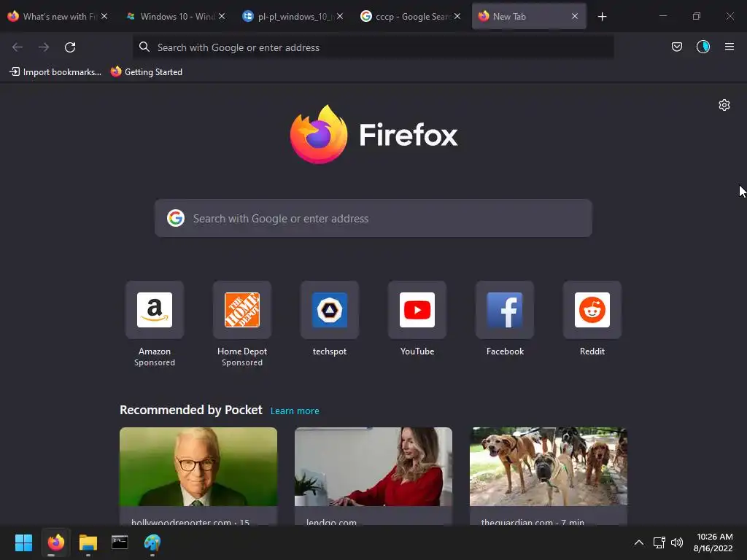Image resolution: width=747 pixels, height=560 pixels.
Task: Click the Back navigation arrow
Action: [18, 47]
